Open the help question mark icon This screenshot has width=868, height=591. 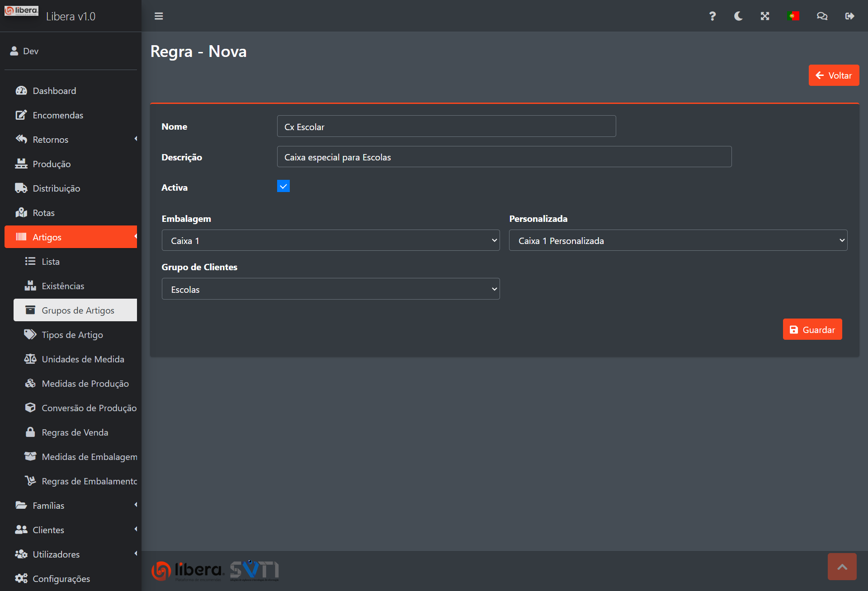coord(712,16)
